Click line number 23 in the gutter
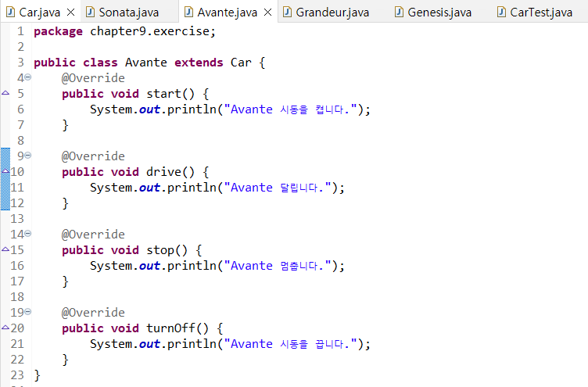Screen dimensions: 588x387 [x=17, y=375]
